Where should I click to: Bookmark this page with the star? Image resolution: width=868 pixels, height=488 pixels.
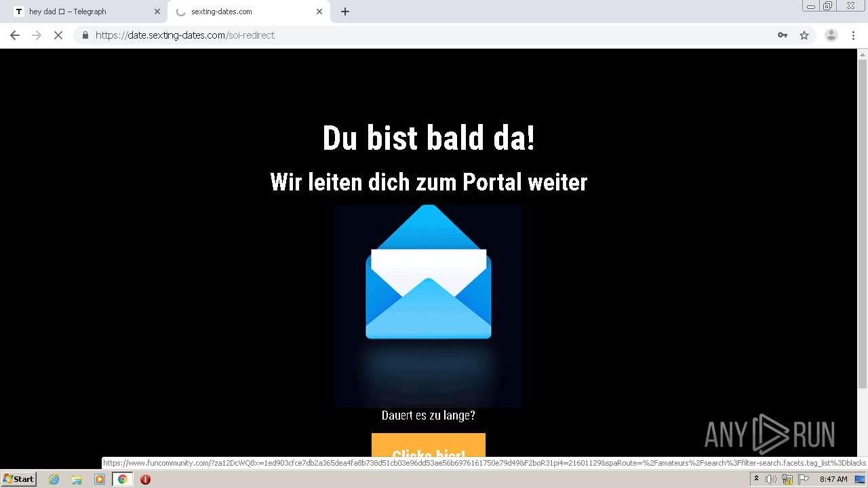804,35
